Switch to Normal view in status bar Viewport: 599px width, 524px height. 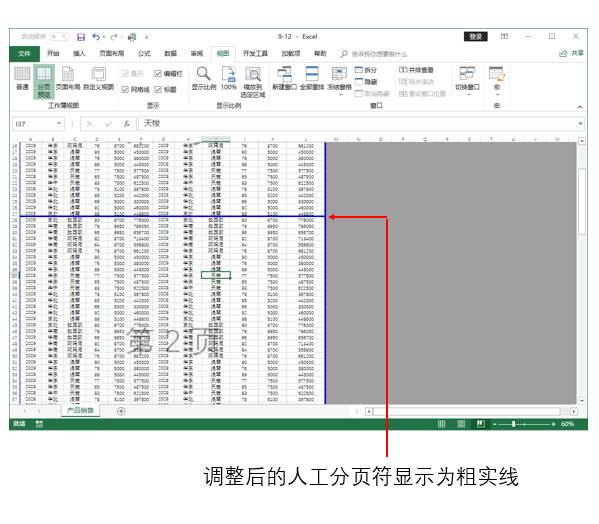click(441, 424)
